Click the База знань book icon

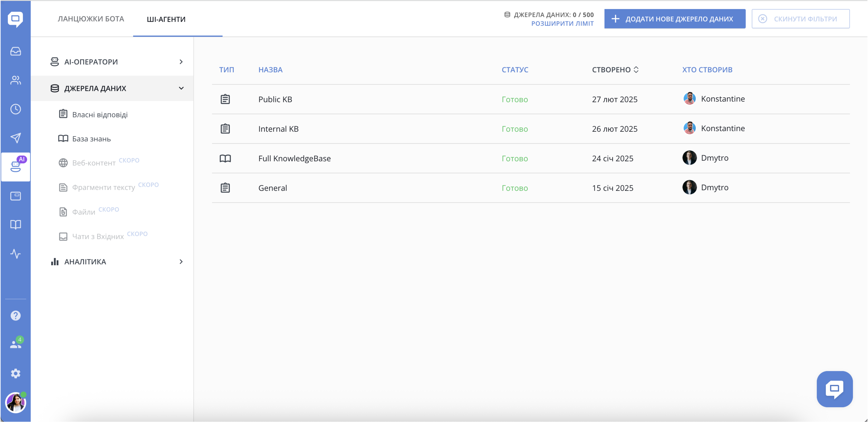63,139
